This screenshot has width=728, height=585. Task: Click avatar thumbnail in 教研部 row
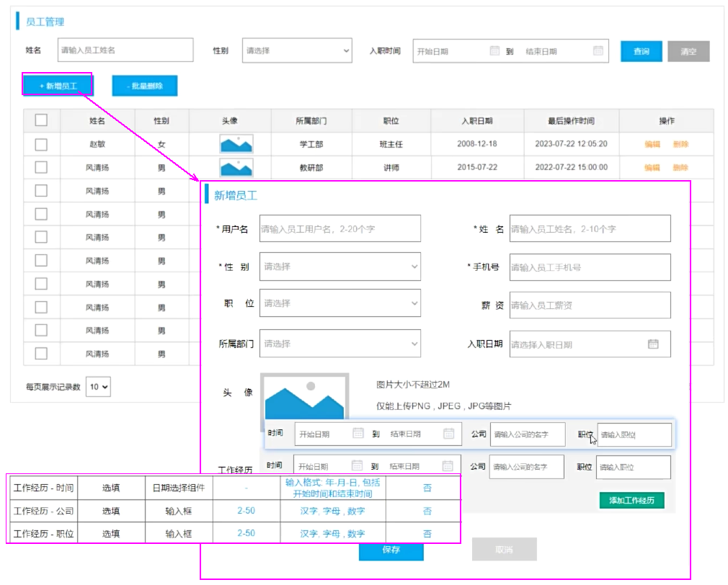[236, 168]
